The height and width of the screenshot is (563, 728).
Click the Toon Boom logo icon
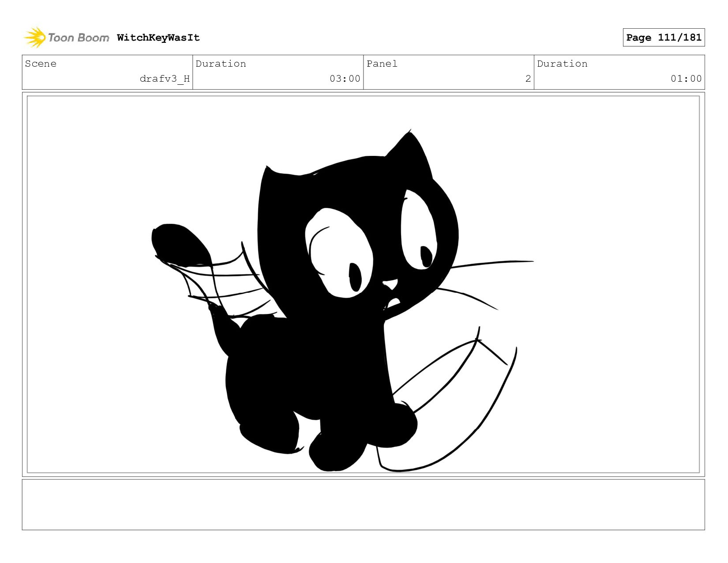coord(34,38)
